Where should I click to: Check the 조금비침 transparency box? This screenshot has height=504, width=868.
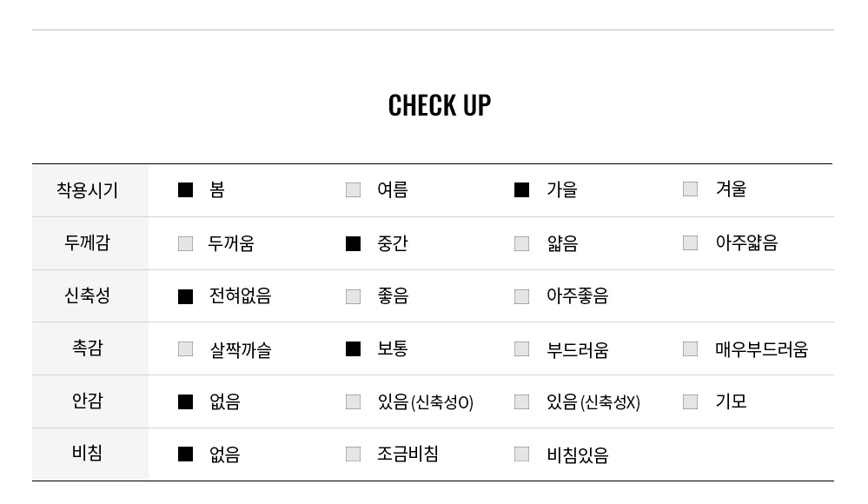[x=353, y=454]
